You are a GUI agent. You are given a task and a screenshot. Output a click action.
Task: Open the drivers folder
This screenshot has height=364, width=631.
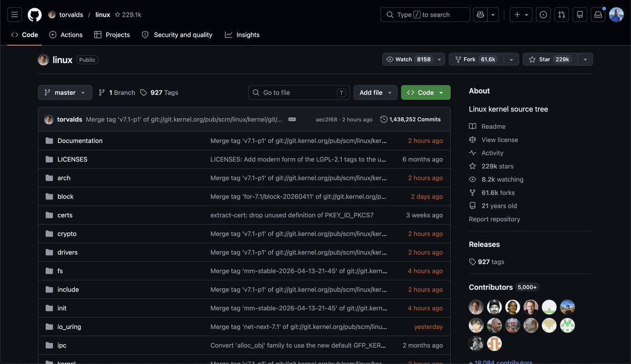(x=67, y=253)
